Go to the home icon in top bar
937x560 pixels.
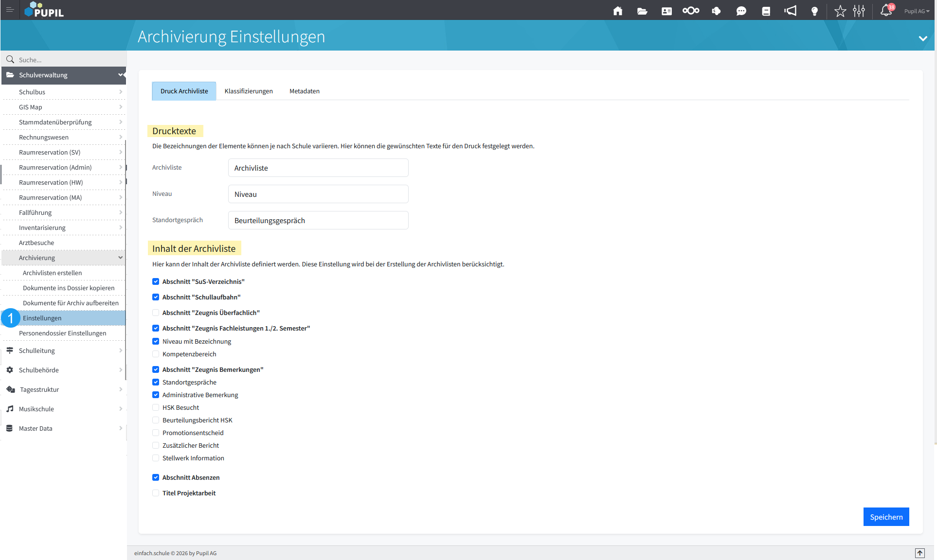[617, 11]
